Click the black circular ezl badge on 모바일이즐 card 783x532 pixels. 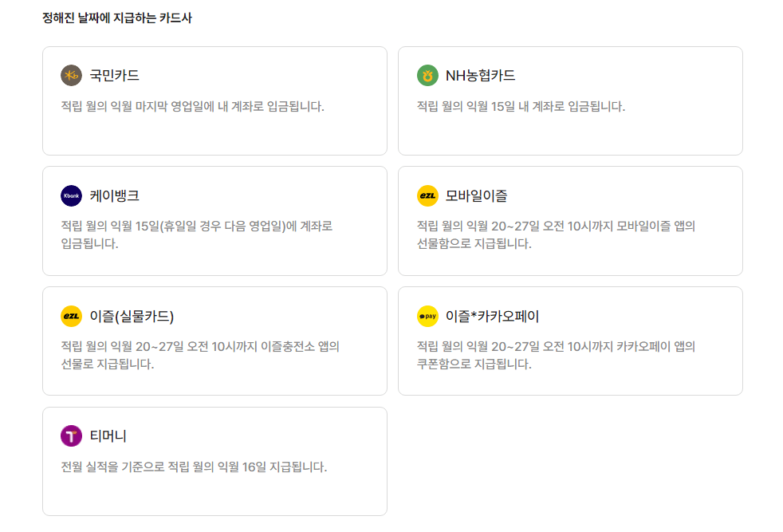(x=427, y=196)
